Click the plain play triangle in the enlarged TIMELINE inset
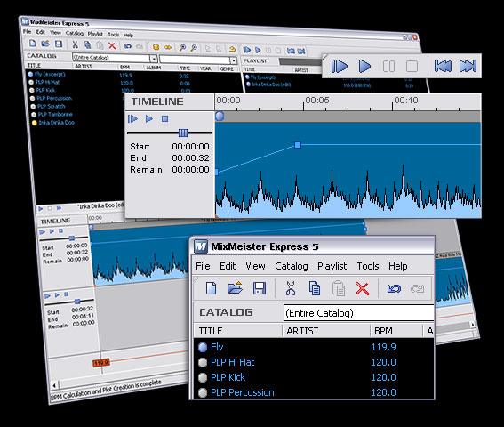504x427 pixels. click(x=148, y=118)
